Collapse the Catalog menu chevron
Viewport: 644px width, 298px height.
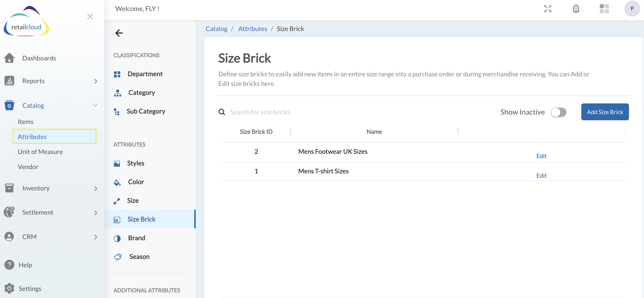95,105
